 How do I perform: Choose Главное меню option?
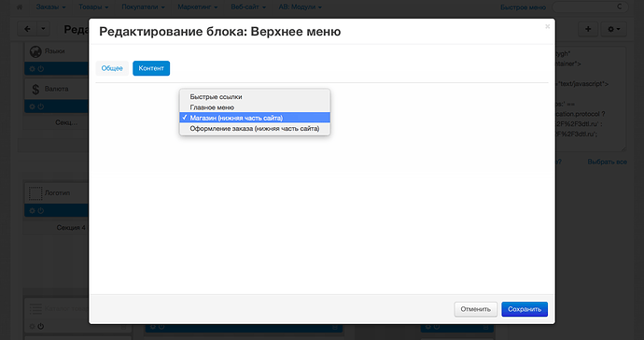[255, 107]
